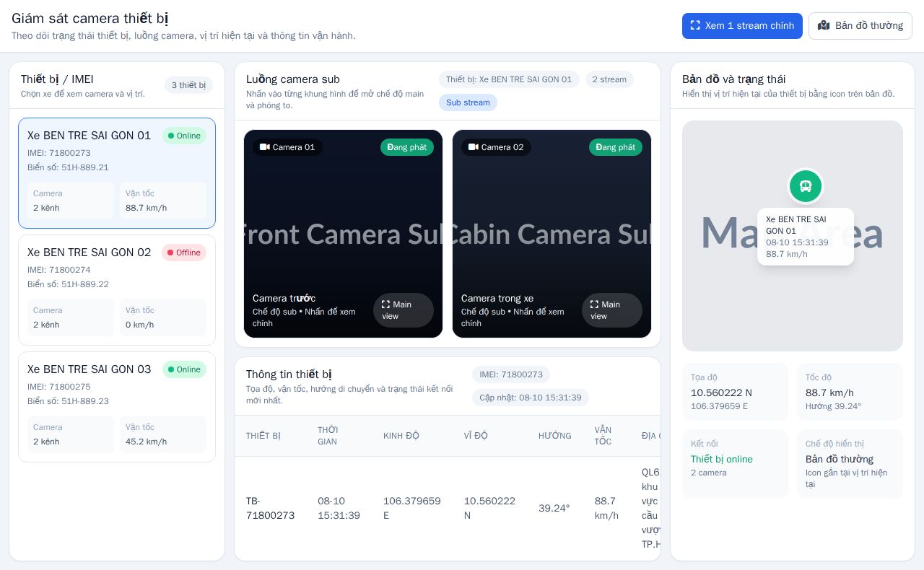Click the 3 thiết bị count badge
The image size is (924, 570).
click(x=188, y=85)
